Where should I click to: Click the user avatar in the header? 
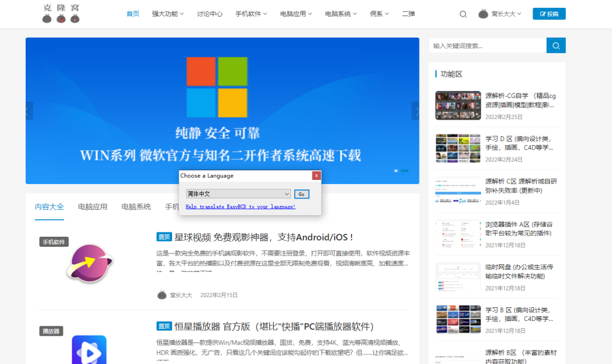(483, 14)
